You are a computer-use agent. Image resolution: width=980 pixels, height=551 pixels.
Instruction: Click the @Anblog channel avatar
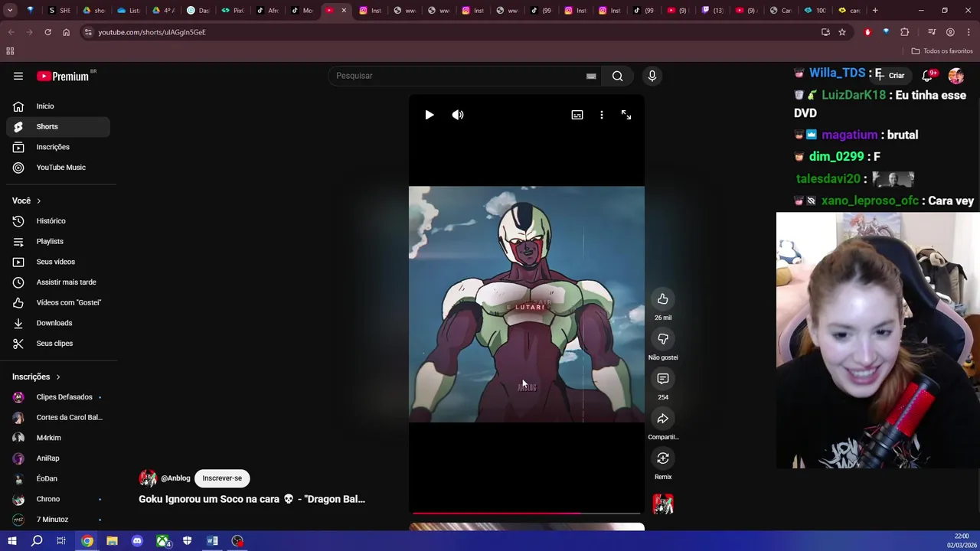[148, 478]
